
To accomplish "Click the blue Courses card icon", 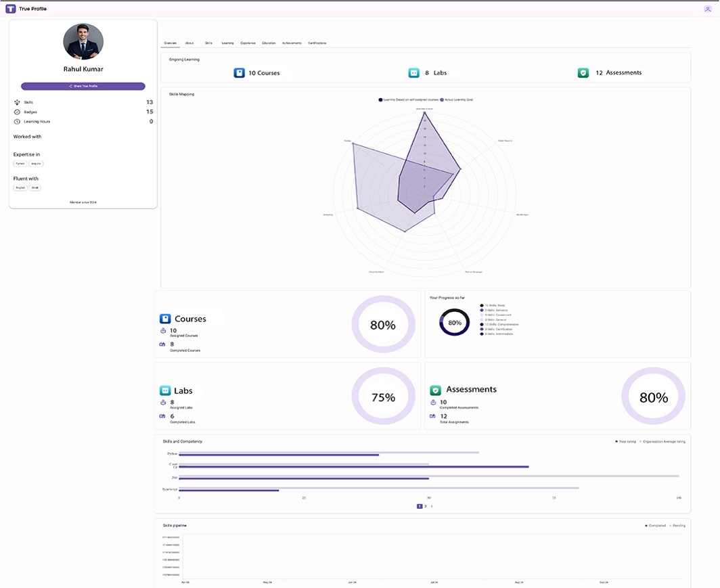I will [x=165, y=319].
